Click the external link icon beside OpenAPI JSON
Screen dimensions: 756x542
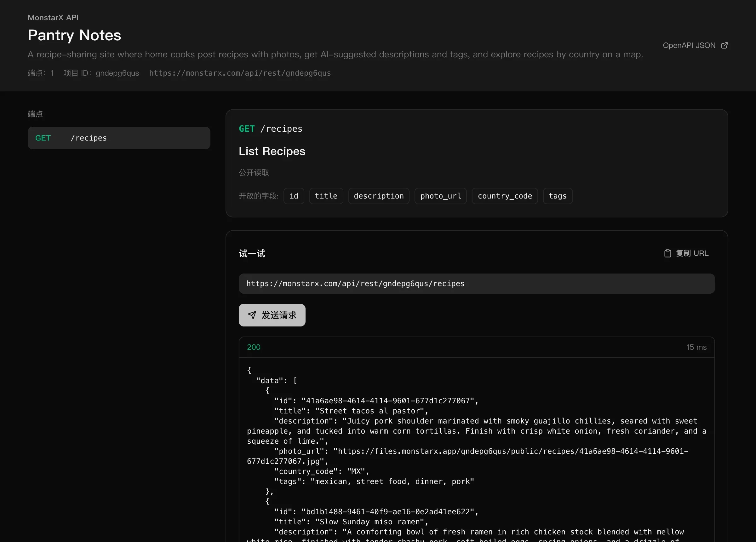click(x=724, y=45)
